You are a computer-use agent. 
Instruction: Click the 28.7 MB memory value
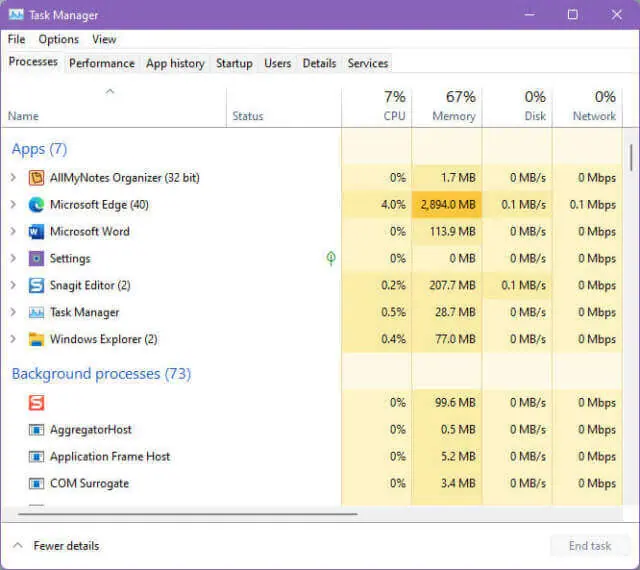[456, 312]
